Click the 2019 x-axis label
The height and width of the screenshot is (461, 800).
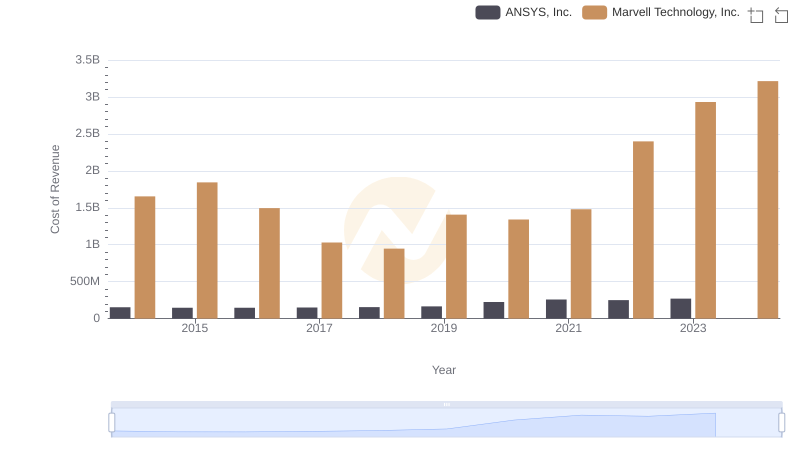pyautogui.click(x=443, y=328)
